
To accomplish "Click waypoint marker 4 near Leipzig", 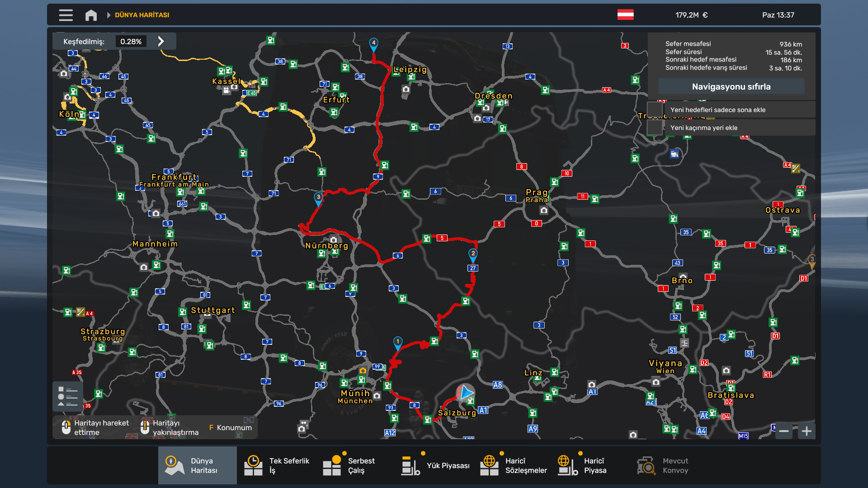I will click(373, 44).
